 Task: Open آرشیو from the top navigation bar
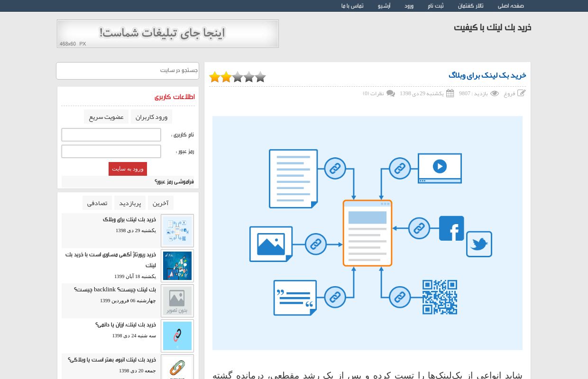(384, 6)
